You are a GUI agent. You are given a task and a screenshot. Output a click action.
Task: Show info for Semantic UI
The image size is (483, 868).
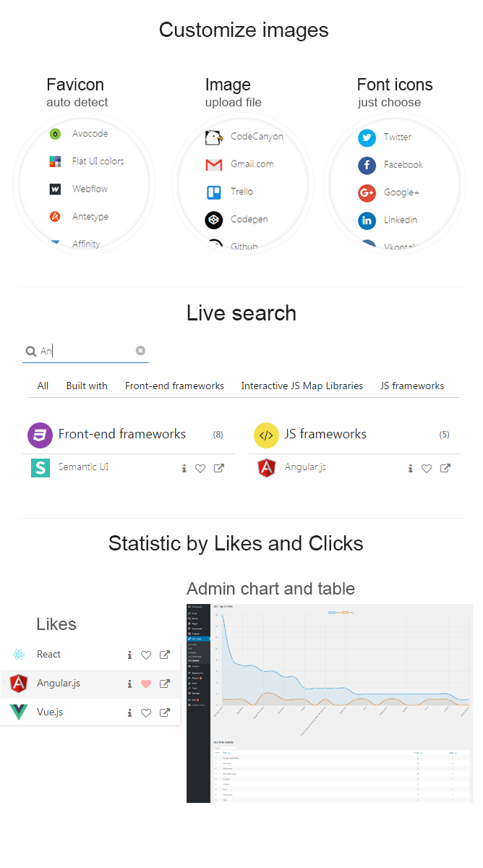pos(184,469)
